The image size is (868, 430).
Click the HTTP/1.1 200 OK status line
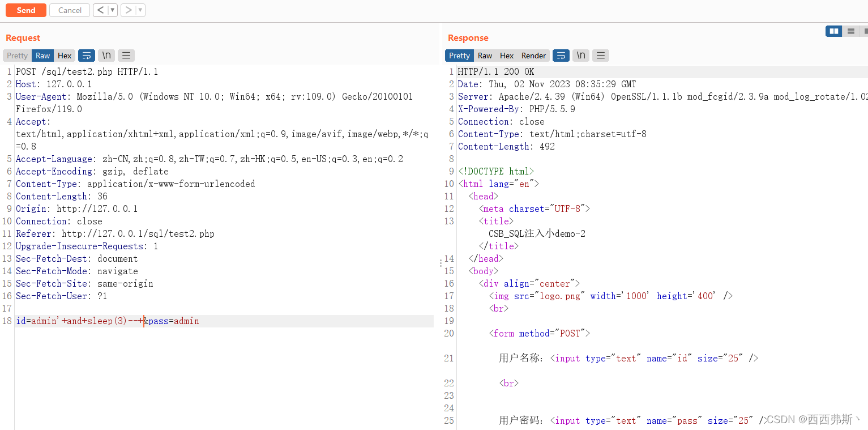click(496, 72)
